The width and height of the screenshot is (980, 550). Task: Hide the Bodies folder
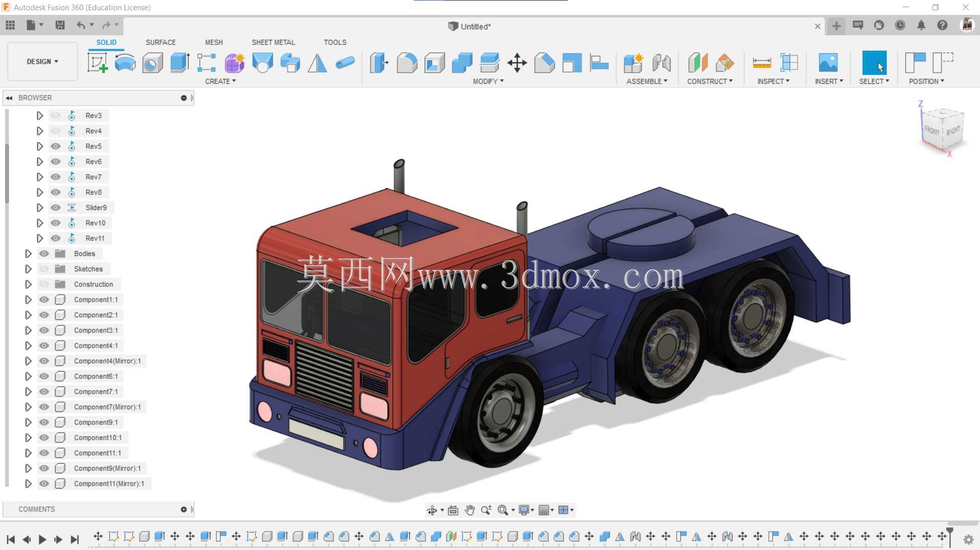(44, 254)
